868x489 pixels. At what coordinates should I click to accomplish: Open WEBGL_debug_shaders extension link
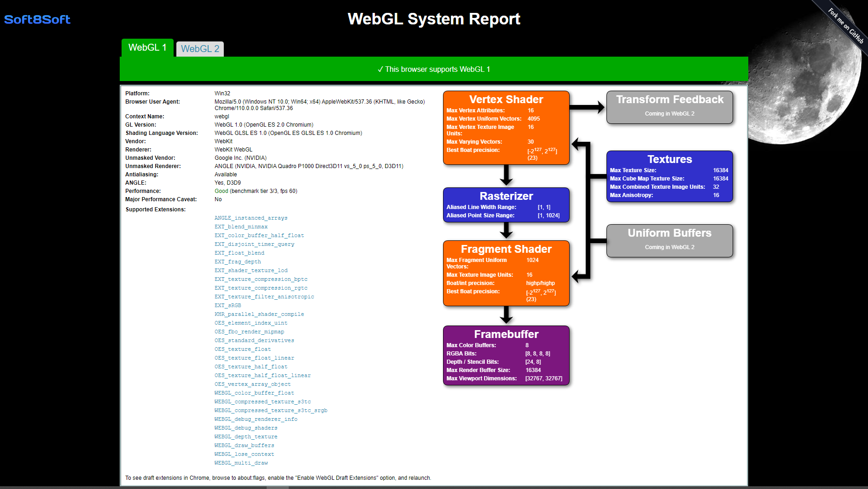click(x=246, y=428)
